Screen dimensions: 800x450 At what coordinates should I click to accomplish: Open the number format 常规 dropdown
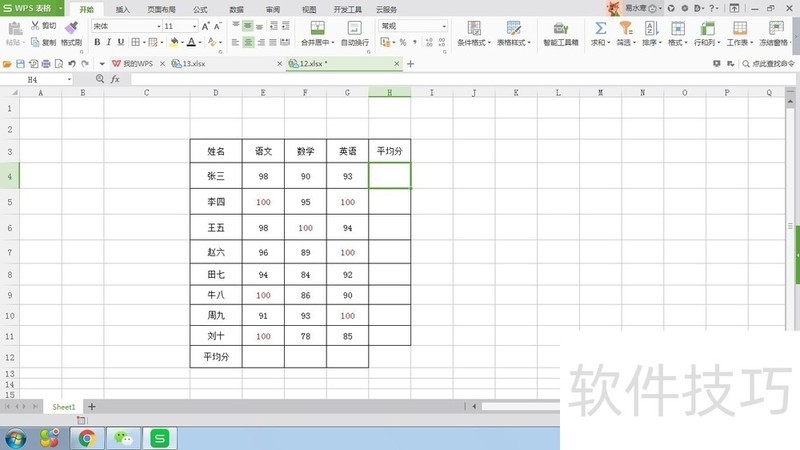444,26
